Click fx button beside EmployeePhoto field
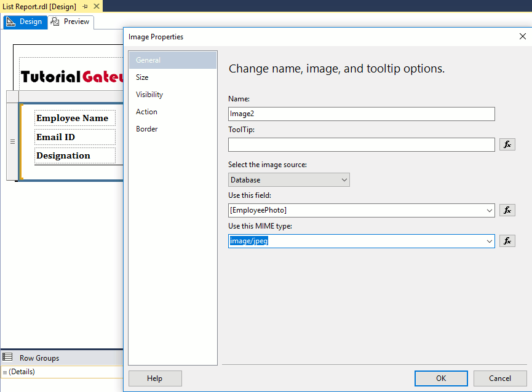Image resolution: width=532 pixels, height=392 pixels. pyautogui.click(x=507, y=210)
